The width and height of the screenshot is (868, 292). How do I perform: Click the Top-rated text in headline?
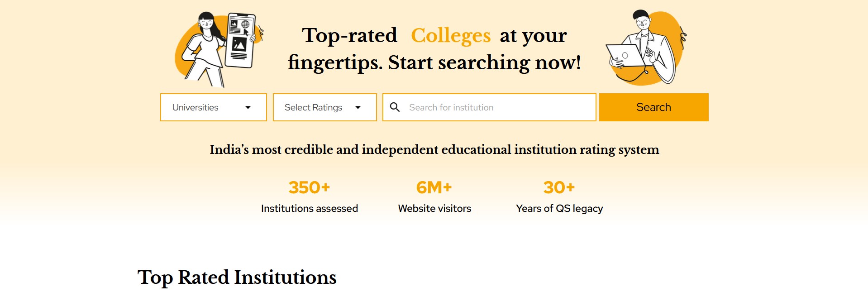coord(349,35)
